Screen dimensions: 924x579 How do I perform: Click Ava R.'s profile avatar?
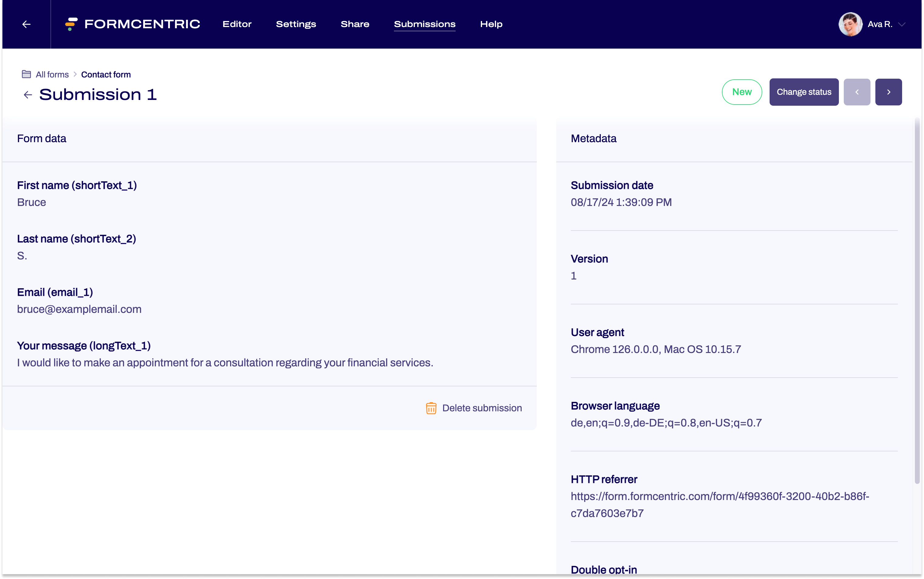(851, 24)
